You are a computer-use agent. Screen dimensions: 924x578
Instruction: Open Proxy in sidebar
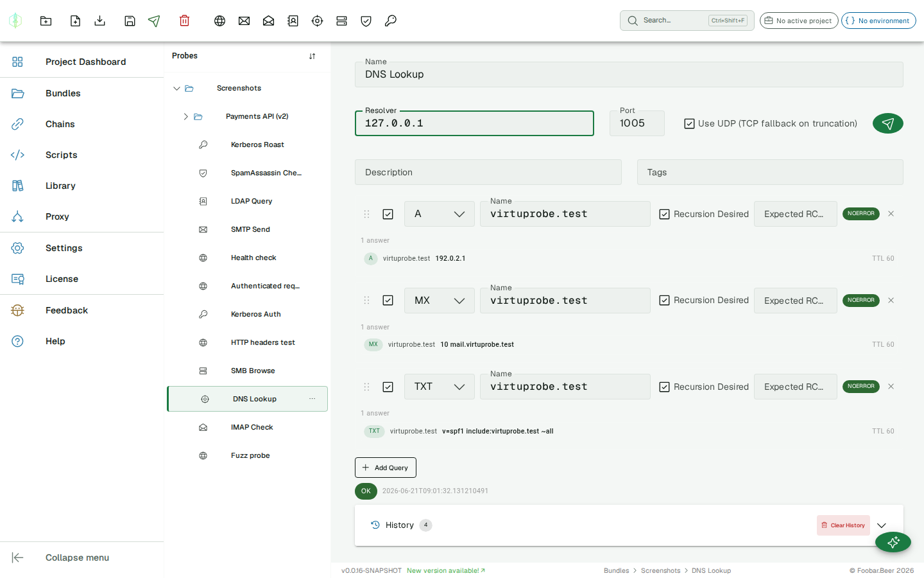point(81,216)
